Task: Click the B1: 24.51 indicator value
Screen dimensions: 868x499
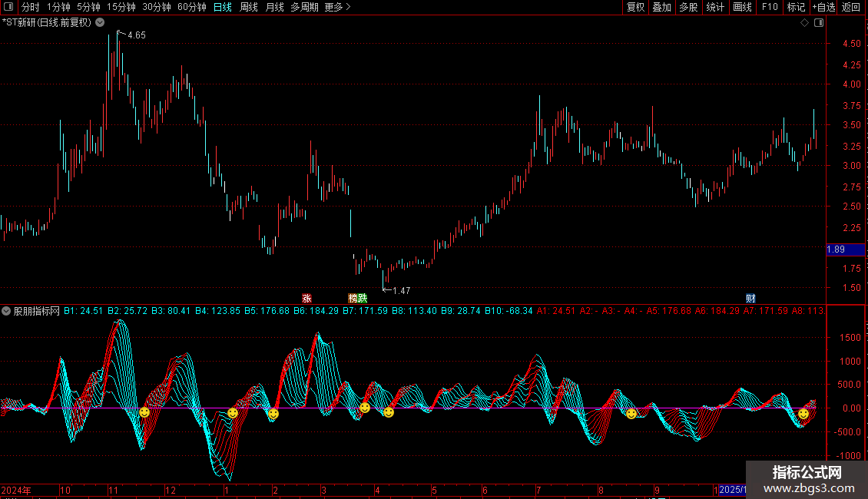Action: point(83,311)
